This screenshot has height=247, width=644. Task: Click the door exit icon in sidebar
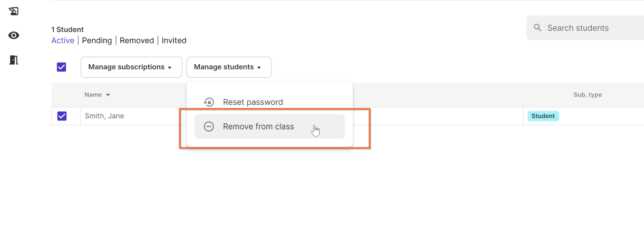click(14, 60)
